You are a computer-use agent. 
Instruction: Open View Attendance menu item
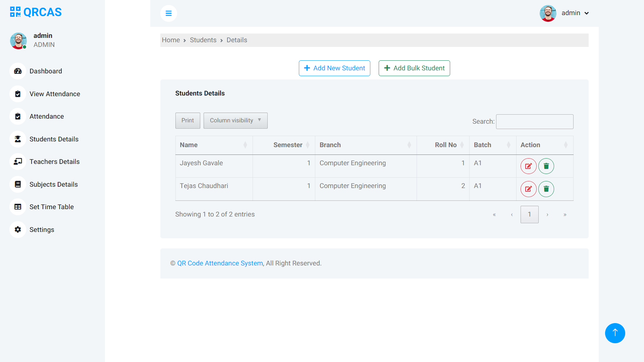coord(55,94)
